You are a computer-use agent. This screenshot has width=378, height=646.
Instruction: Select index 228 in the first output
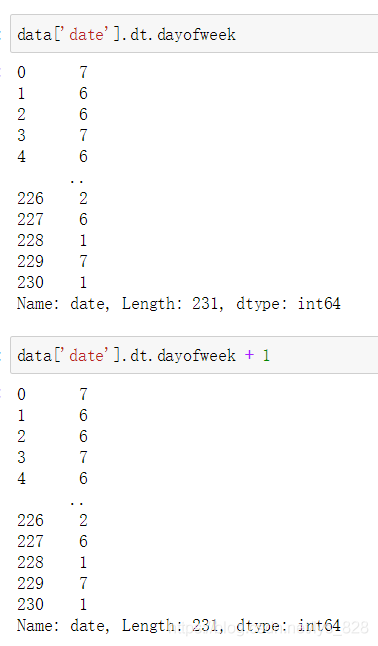pos(31,240)
